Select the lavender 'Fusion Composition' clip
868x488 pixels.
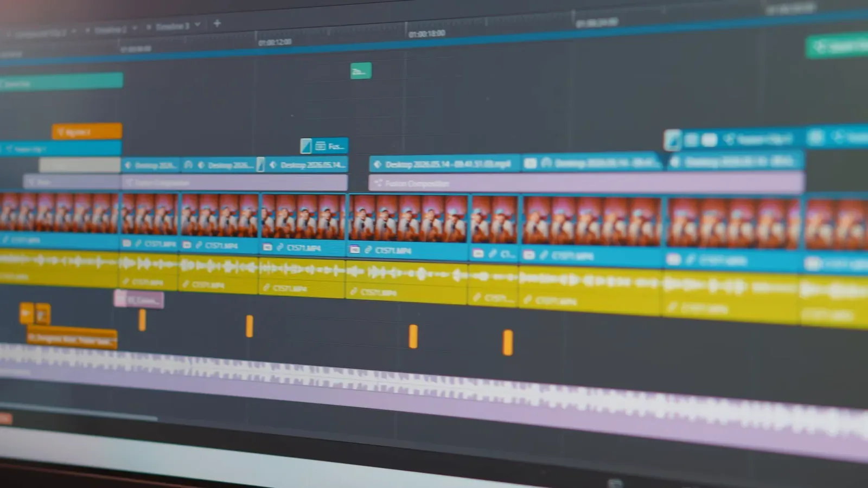[x=586, y=183]
